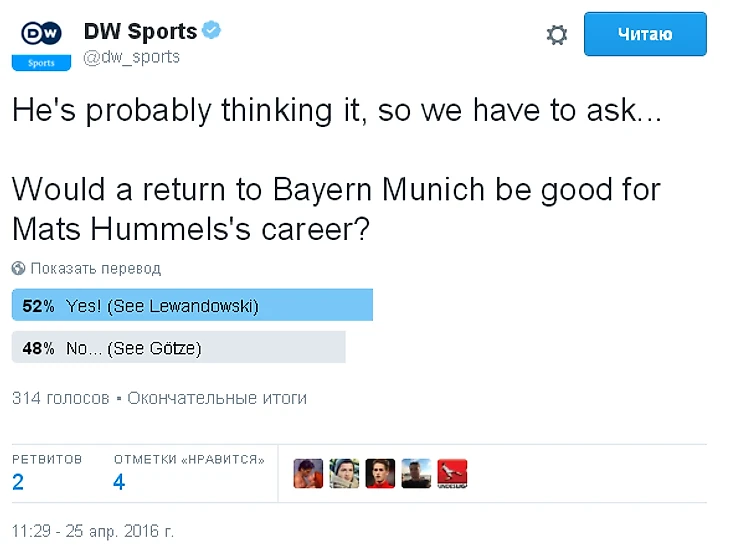Click the globe translation icon

[19, 268]
